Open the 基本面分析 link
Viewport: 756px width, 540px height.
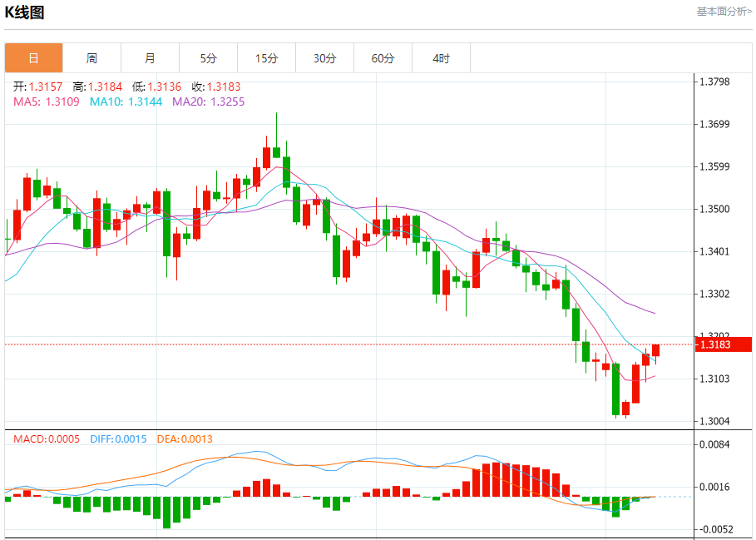pyautogui.click(x=724, y=12)
